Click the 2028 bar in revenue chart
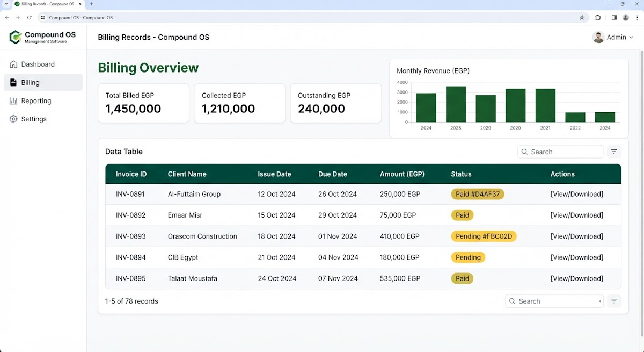This screenshot has width=644, height=352. (x=456, y=104)
